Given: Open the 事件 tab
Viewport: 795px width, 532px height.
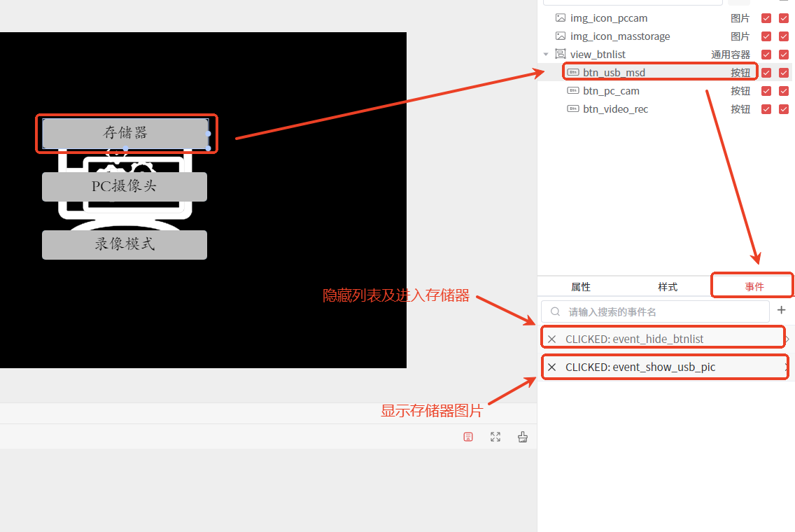Looking at the screenshot, I should (754, 287).
